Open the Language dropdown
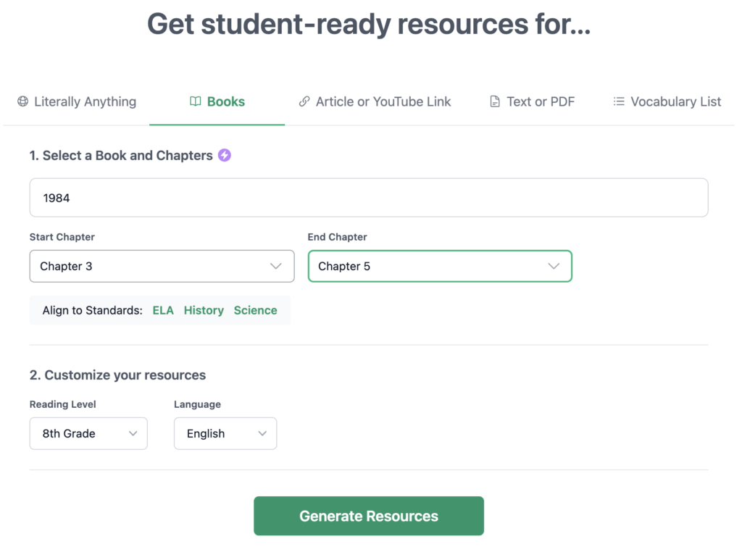Image resolution: width=742 pixels, height=560 pixels. (x=225, y=433)
